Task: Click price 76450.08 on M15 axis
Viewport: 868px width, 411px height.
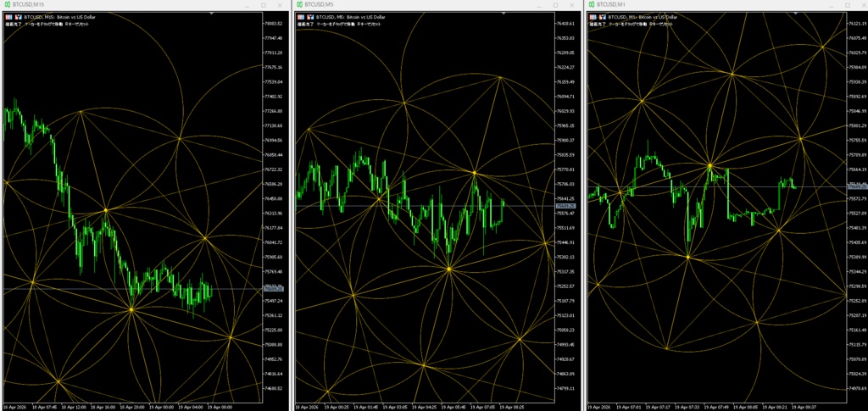Action: [x=275, y=198]
